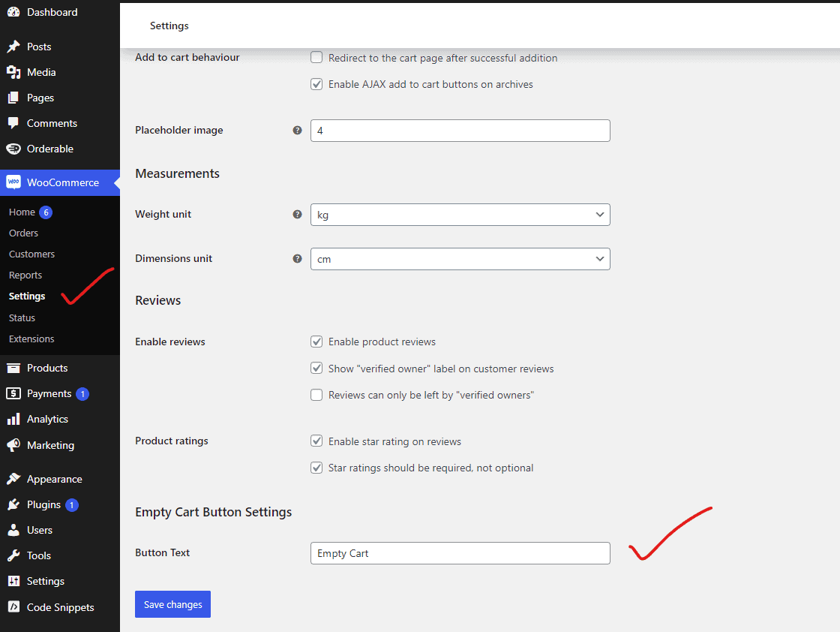Open the Dimensions unit dropdown

(460, 258)
